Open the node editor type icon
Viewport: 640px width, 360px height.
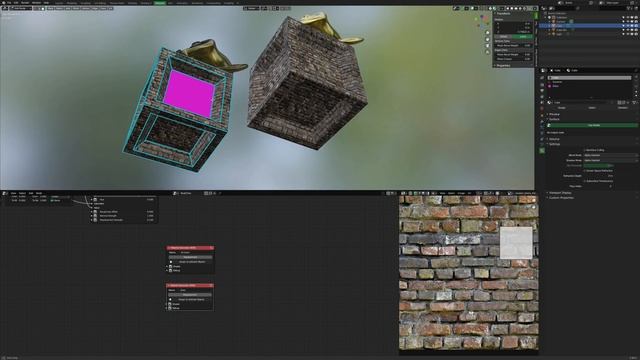pos(5,193)
